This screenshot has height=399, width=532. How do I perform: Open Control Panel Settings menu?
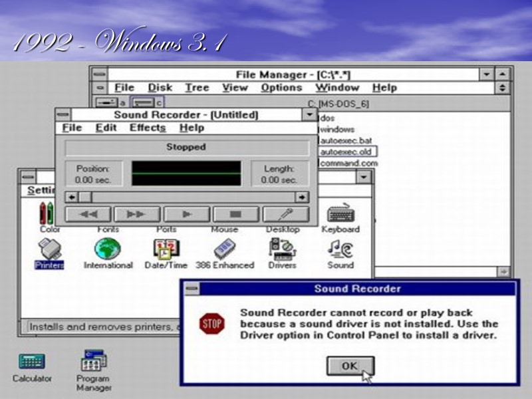click(x=41, y=190)
